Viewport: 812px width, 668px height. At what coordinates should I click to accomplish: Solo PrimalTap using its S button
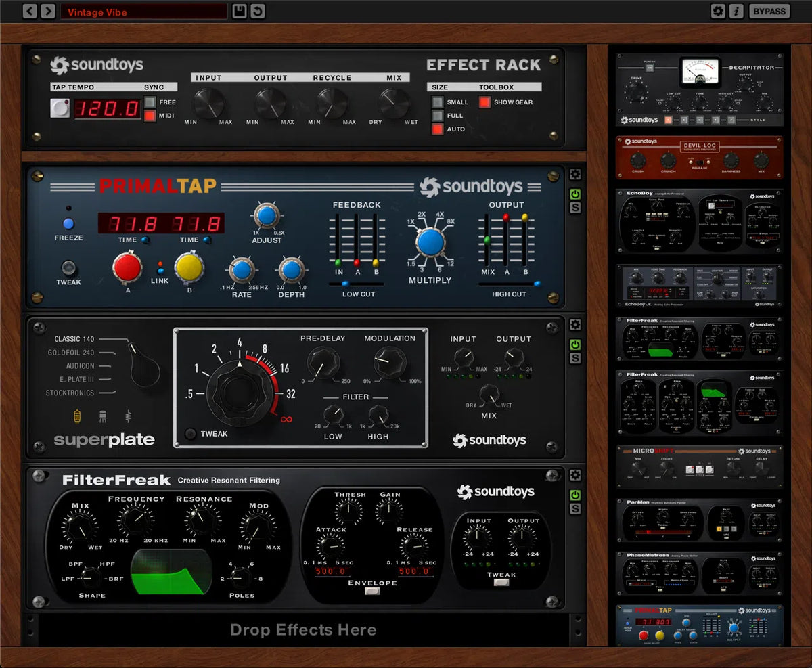point(574,208)
